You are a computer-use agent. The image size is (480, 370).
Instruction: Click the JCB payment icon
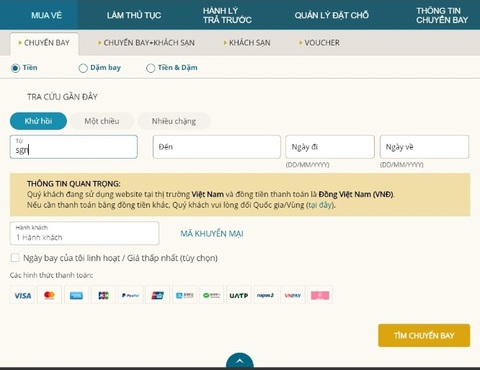click(x=103, y=295)
